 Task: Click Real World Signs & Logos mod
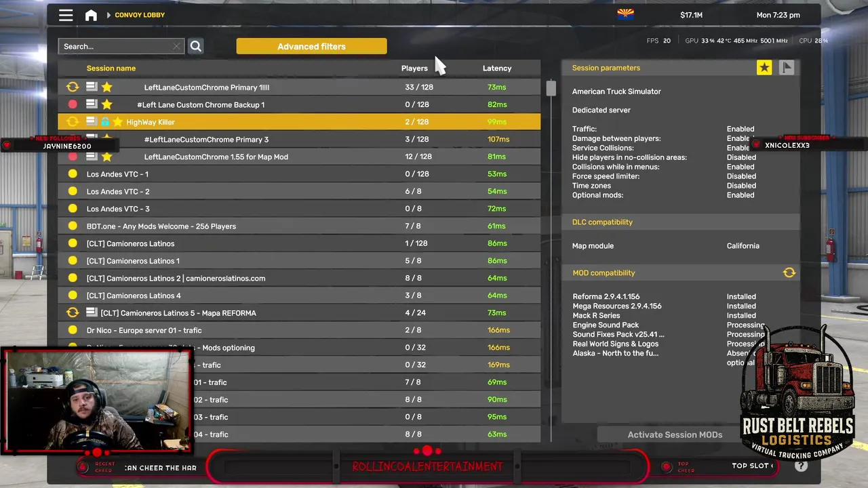pyautogui.click(x=616, y=344)
